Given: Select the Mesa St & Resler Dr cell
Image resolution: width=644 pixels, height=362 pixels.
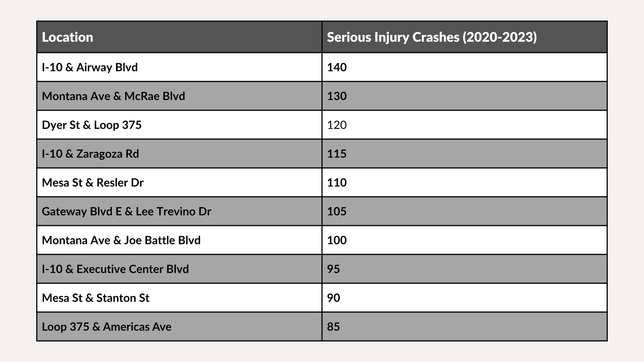Looking at the screenshot, I should pos(179,182).
